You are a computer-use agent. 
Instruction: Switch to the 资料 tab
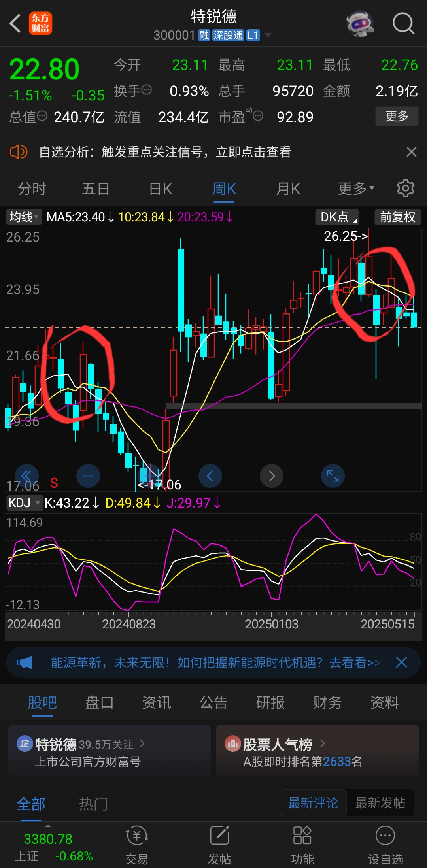pos(384,702)
